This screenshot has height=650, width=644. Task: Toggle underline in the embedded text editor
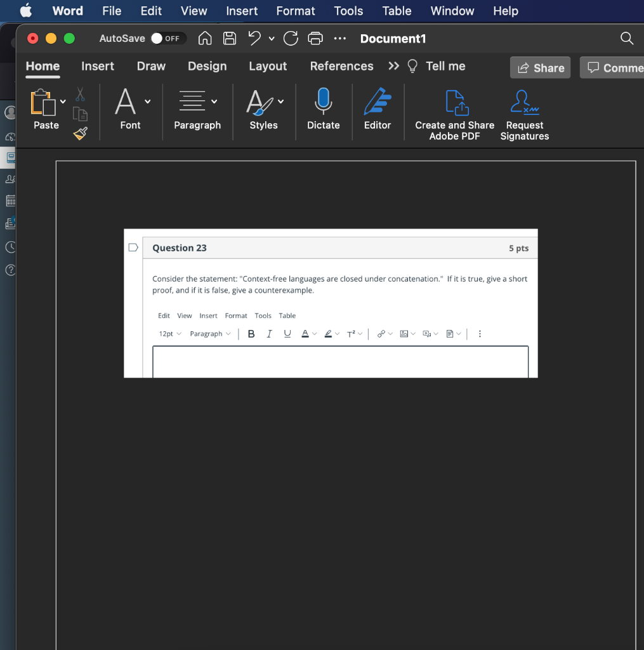coord(287,333)
